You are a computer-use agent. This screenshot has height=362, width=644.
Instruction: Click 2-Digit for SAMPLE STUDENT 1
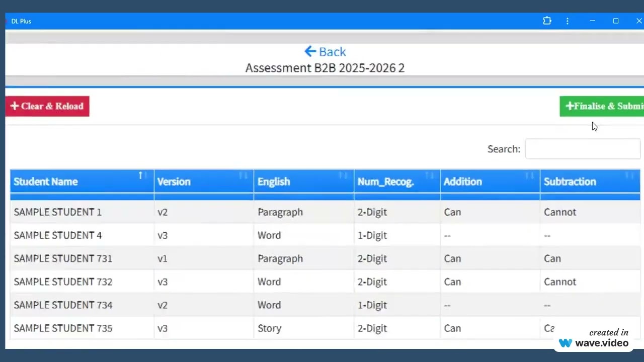pyautogui.click(x=372, y=213)
